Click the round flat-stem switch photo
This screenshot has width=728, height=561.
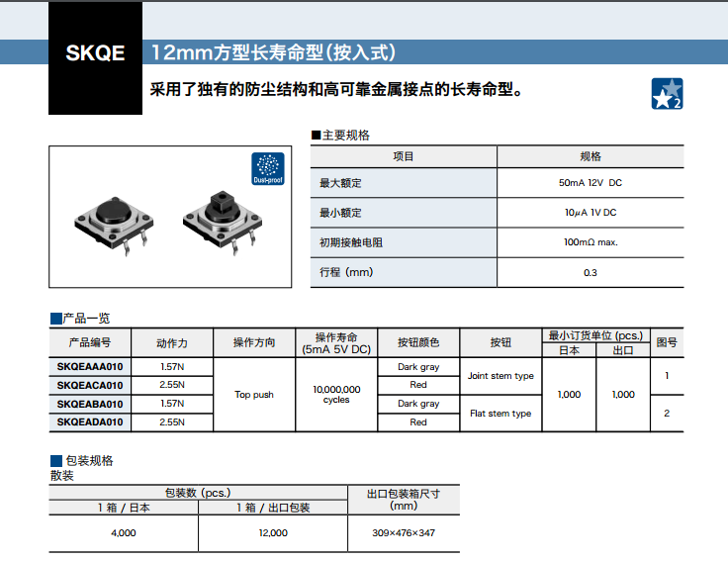coord(114,225)
